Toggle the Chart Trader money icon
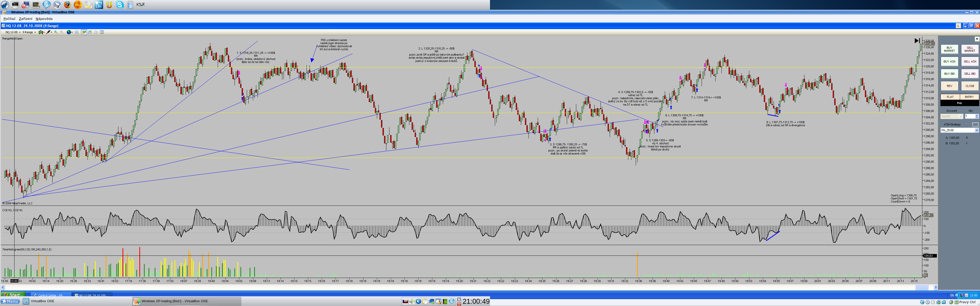 tap(84, 32)
